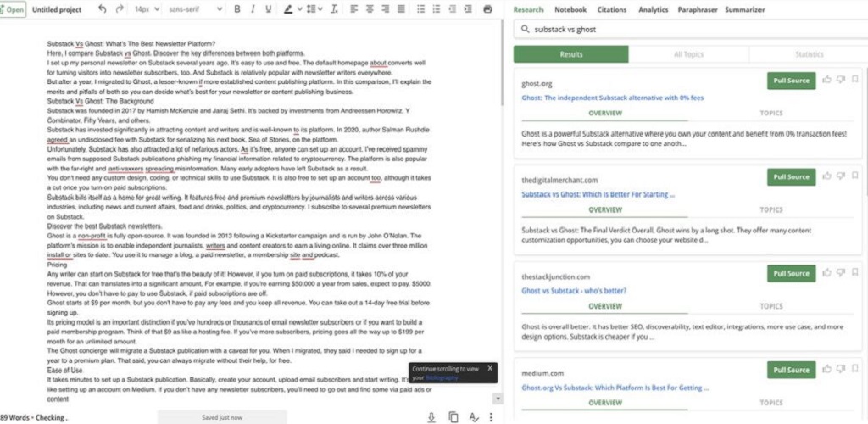Dismiss the 'Continue scrolling' tooltip
The height and width of the screenshot is (424, 868).
[x=490, y=368]
